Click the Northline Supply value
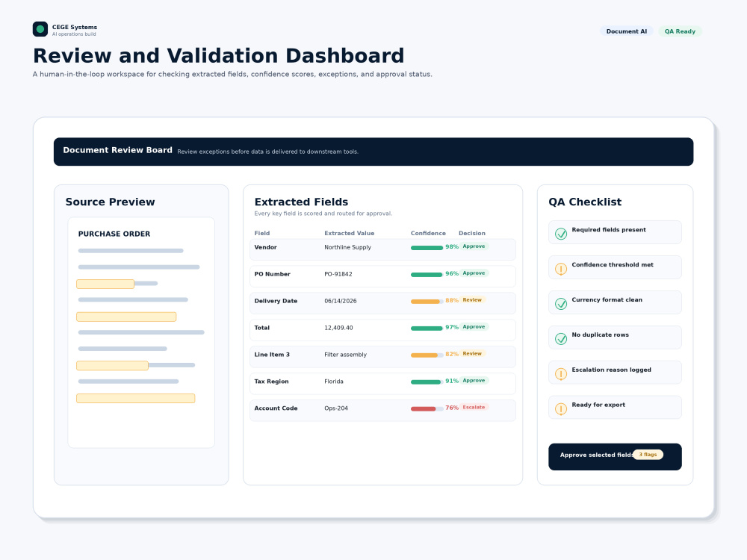 point(348,247)
